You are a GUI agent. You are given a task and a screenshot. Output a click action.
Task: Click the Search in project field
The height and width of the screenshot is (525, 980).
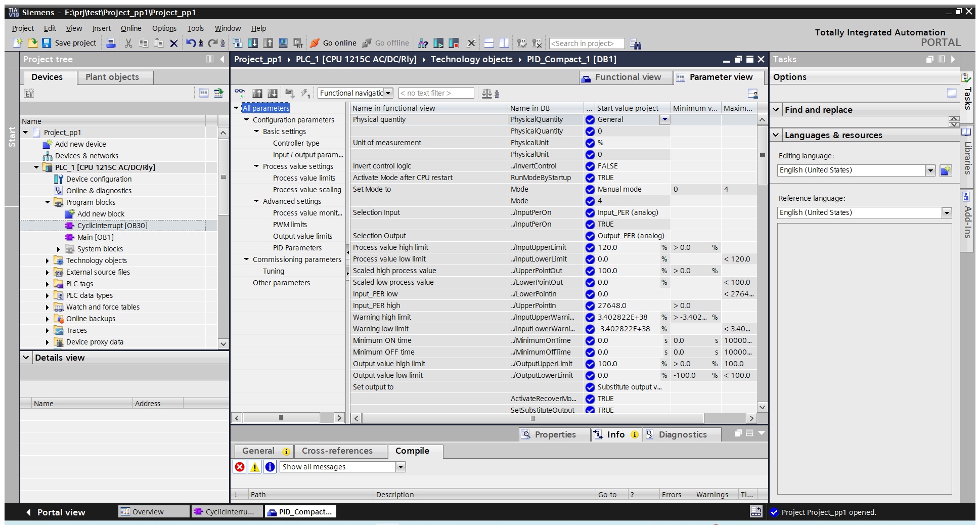pyautogui.click(x=587, y=43)
